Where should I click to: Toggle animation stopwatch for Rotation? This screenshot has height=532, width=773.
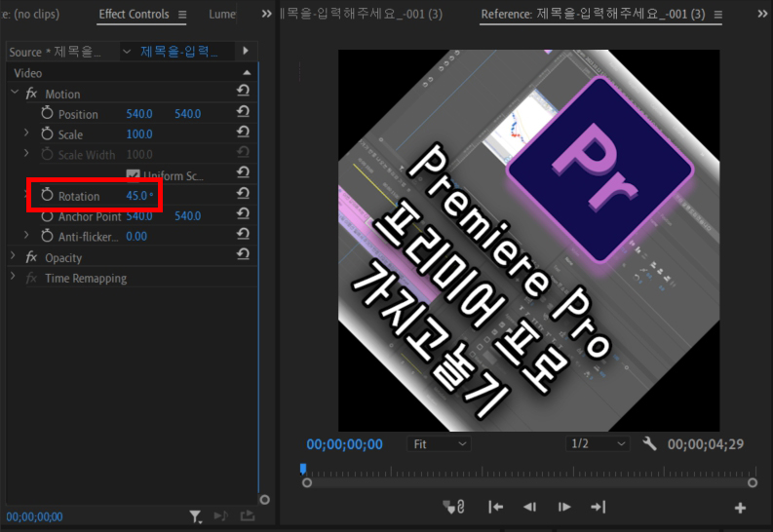47,195
